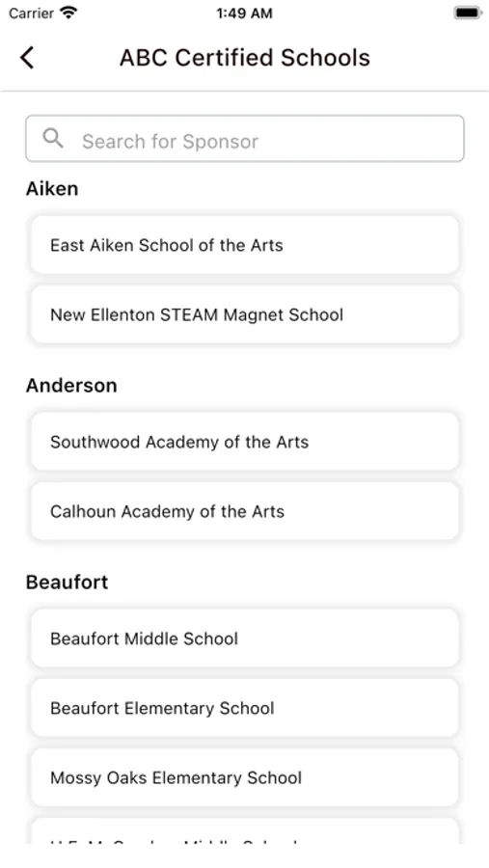The width and height of the screenshot is (489, 868).
Task: Tap the Search for Sponsor placeholder text
Action: coord(170,142)
